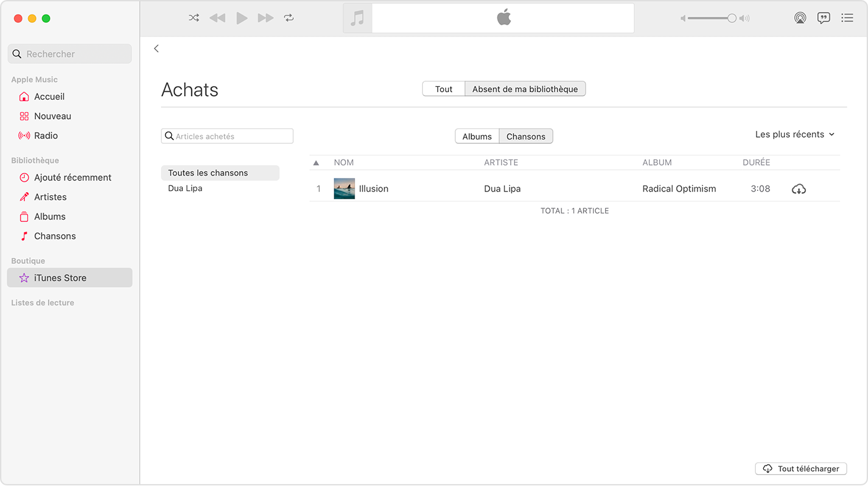Viewport: 868px width, 486px height.
Task: Enable shuffle playback
Action: click(193, 18)
